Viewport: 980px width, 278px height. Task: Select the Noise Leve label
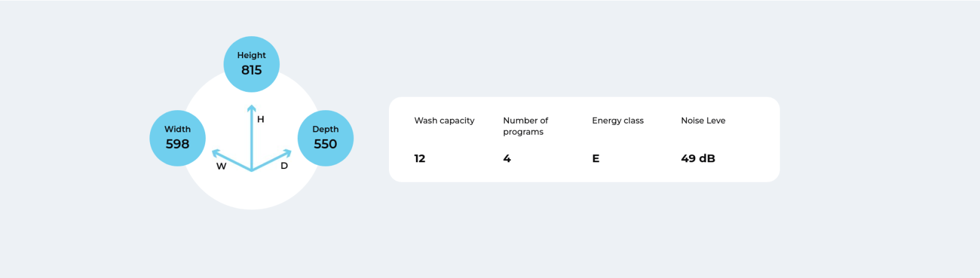703,121
